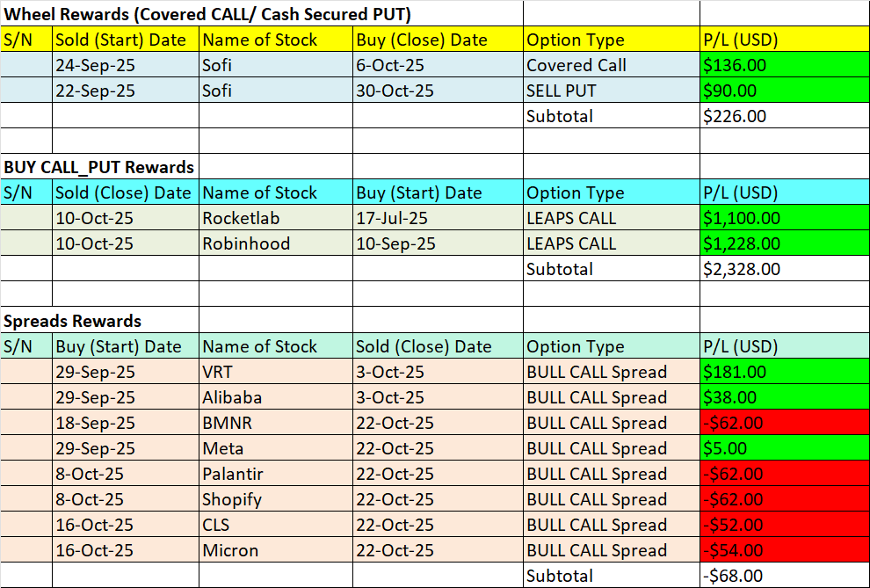Select the Rocketlab stock name cell
870x588 pixels.
click(x=275, y=218)
